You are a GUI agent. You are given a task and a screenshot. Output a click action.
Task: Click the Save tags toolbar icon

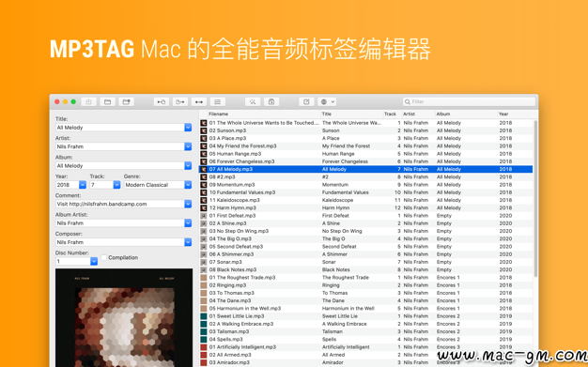[x=89, y=101]
